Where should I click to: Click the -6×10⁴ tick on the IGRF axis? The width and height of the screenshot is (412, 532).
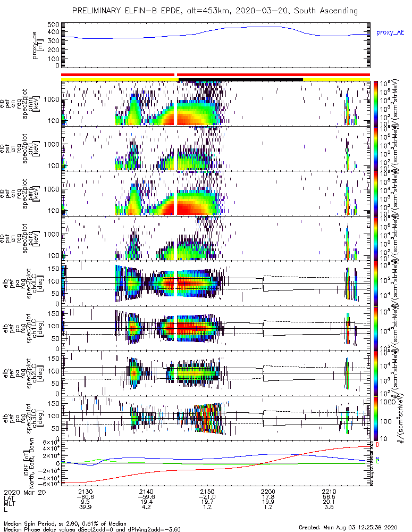[x=48, y=484]
